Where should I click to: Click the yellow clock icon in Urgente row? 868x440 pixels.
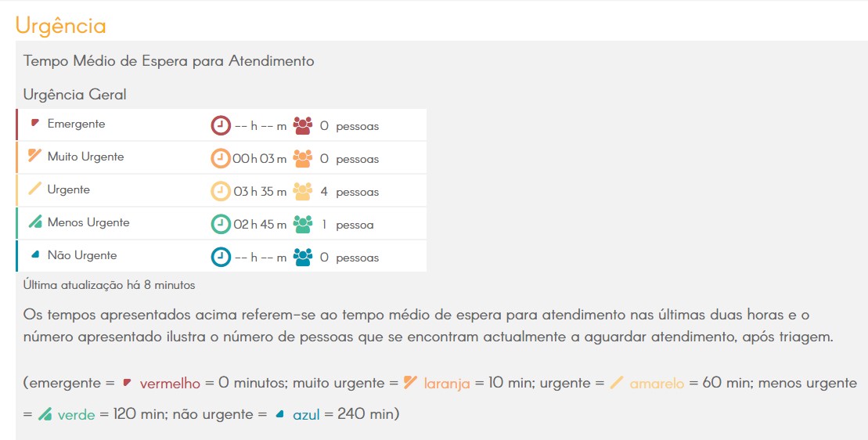pyautogui.click(x=220, y=192)
